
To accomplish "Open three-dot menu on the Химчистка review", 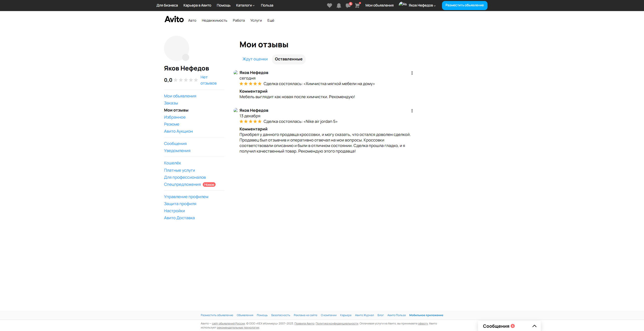I will pos(412,73).
